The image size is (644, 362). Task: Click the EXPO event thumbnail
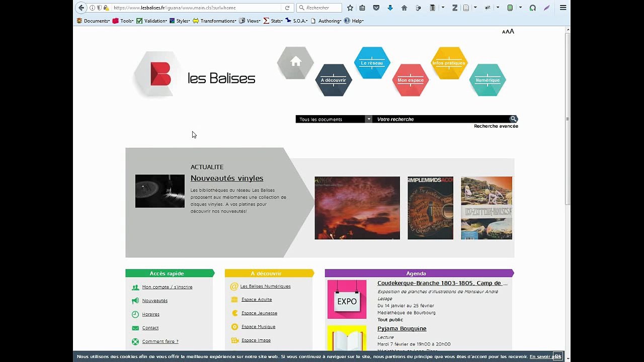pyautogui.click(x=347, y=300)
